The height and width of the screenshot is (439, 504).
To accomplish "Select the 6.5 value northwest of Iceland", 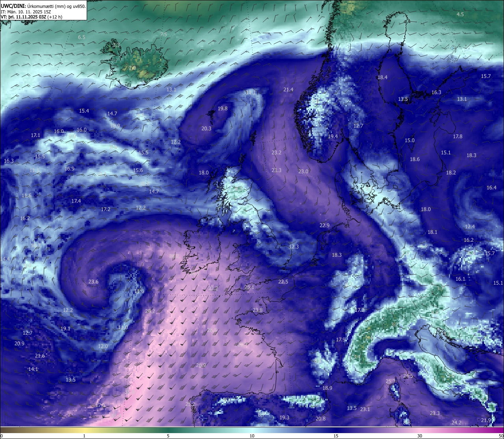I will click(82, 37).
